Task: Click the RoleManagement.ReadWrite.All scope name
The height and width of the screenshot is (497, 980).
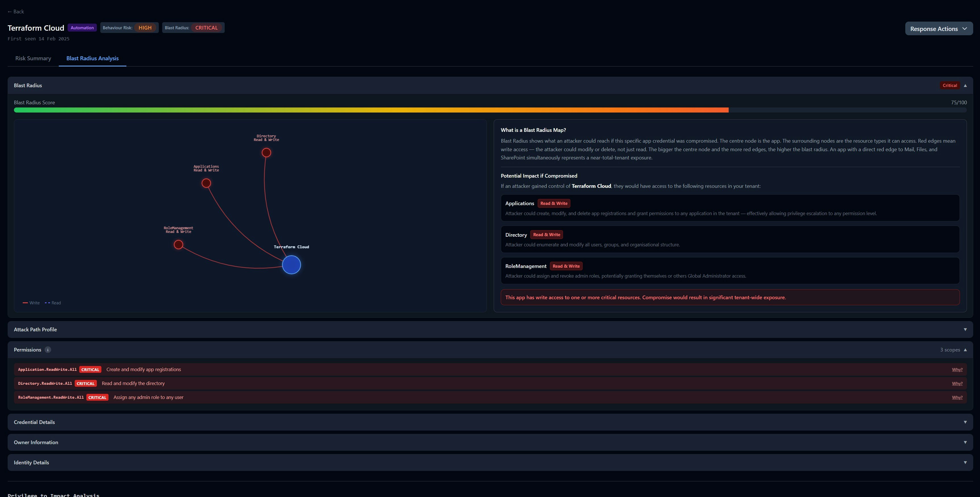Action: click(51, 397)
